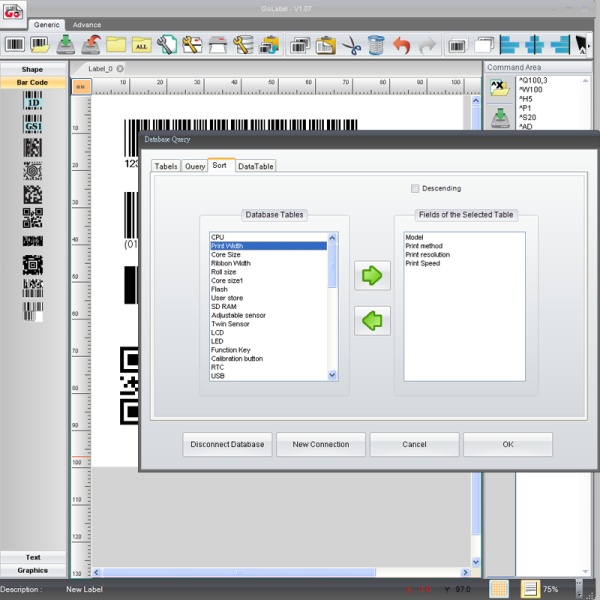This screenshot has height=600, width=600.
Task: Click the Disconnect Database button
Action: click(228, 444)
